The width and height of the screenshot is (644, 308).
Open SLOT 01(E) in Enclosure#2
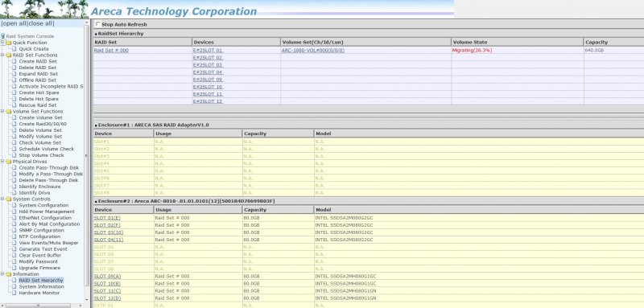107,218
